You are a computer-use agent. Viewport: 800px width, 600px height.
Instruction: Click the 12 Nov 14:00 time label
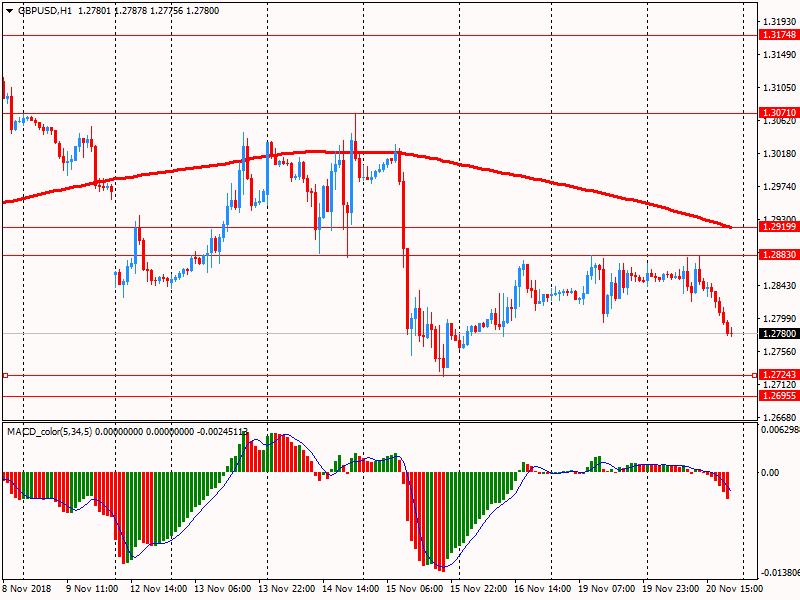point(160,591)
